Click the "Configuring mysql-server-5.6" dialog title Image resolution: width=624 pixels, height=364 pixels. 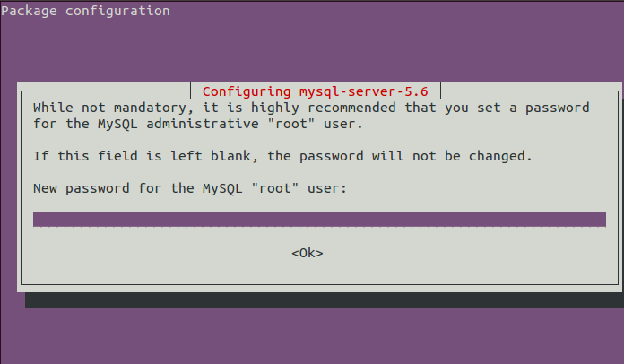click(x=316, y=91)
